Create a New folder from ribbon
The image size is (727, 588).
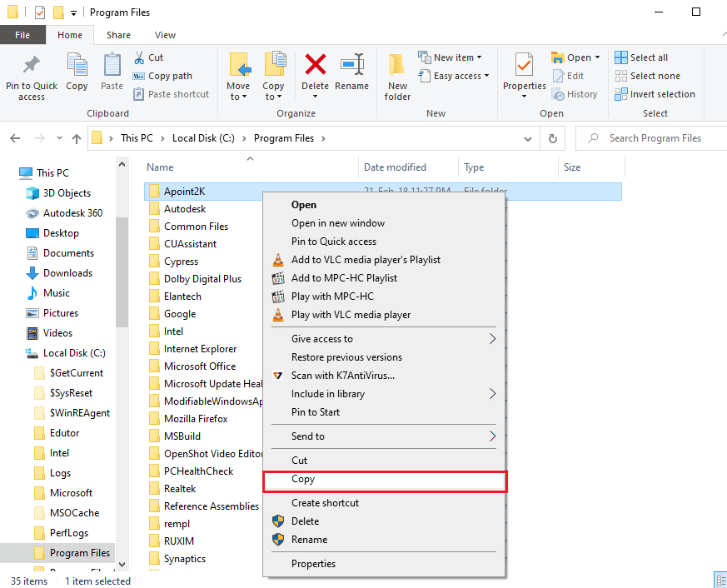coord(397,77)
